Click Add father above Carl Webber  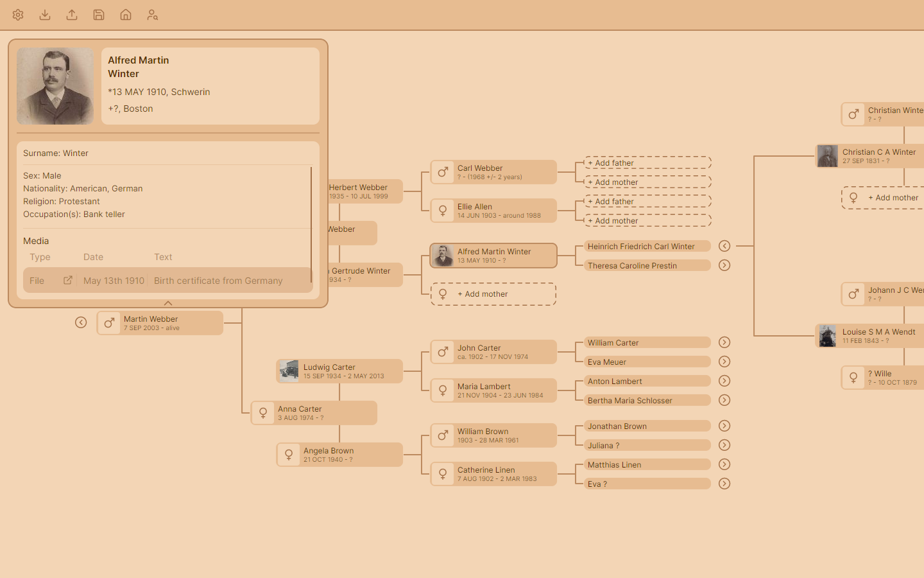pyautogui.click(x=647, y=162)
